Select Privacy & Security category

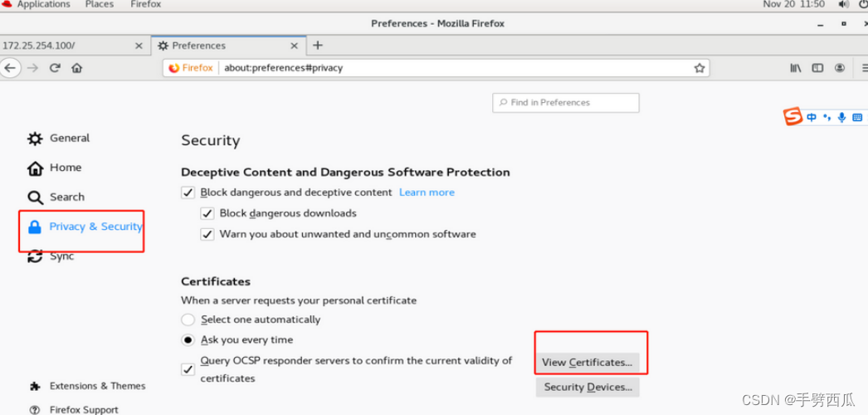coord(85,227)
